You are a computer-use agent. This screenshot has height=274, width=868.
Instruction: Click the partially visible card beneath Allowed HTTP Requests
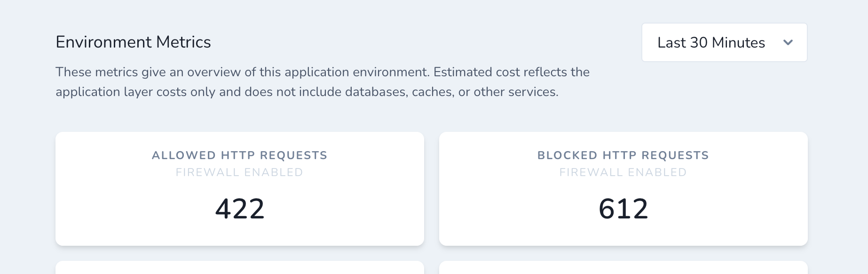[x=240, y=268]
